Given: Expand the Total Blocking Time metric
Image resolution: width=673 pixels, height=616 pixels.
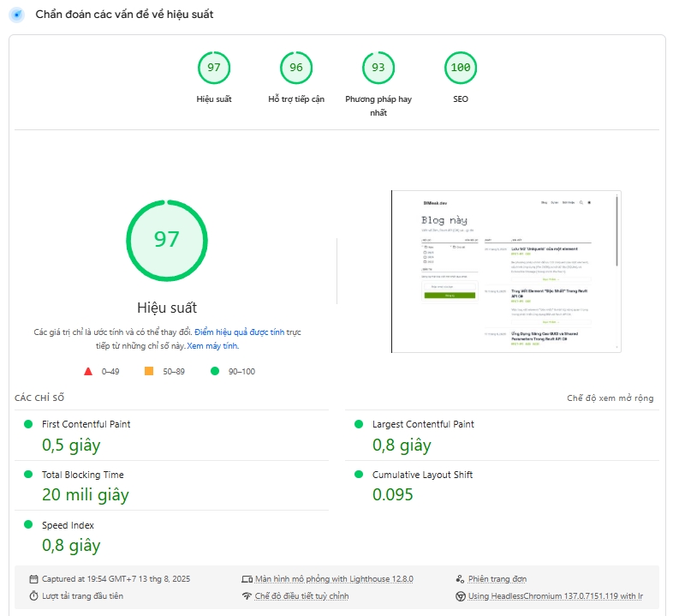Looking at the screenshot, I should point(82,475).
